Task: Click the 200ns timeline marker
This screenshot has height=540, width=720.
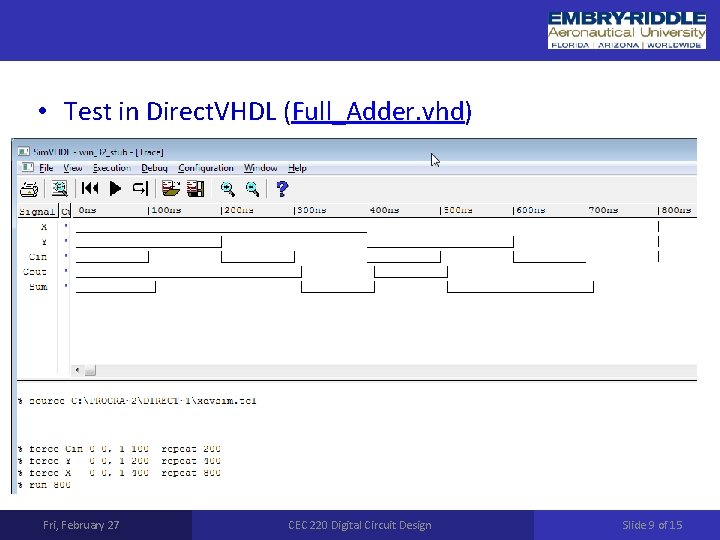Action: coord(238,210)
